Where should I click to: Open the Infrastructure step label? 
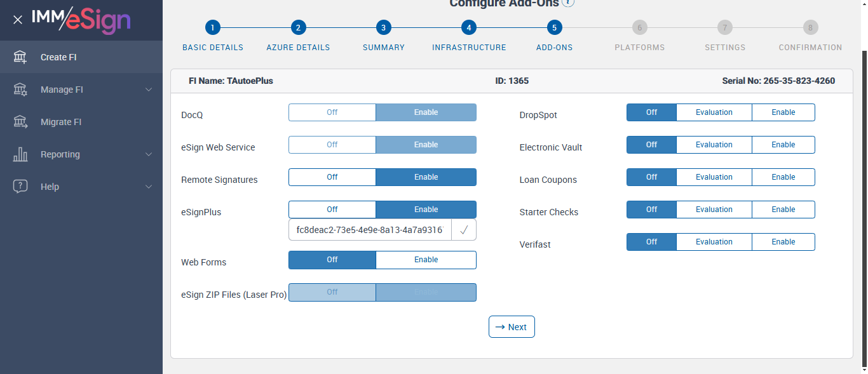click(x=469, y=48)
